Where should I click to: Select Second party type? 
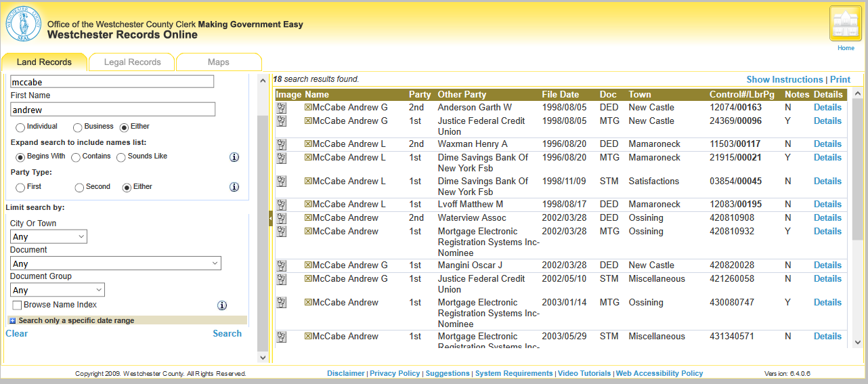click(80, 188)
